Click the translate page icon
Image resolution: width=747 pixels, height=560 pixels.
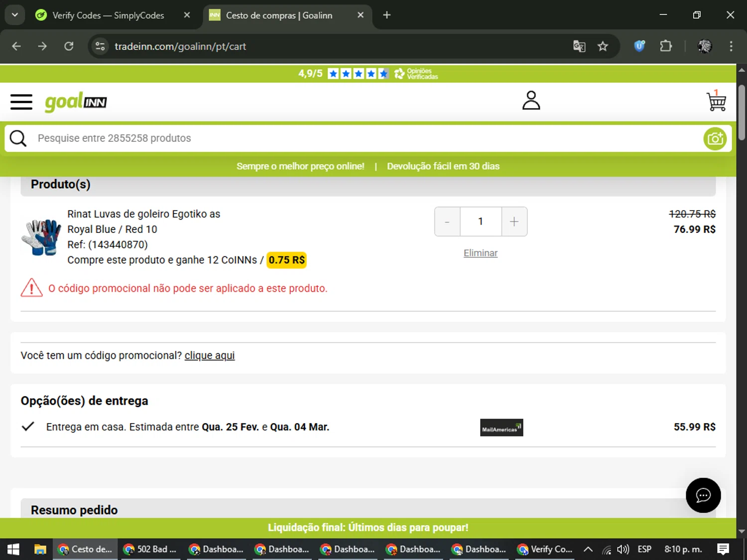pos(579,46)
